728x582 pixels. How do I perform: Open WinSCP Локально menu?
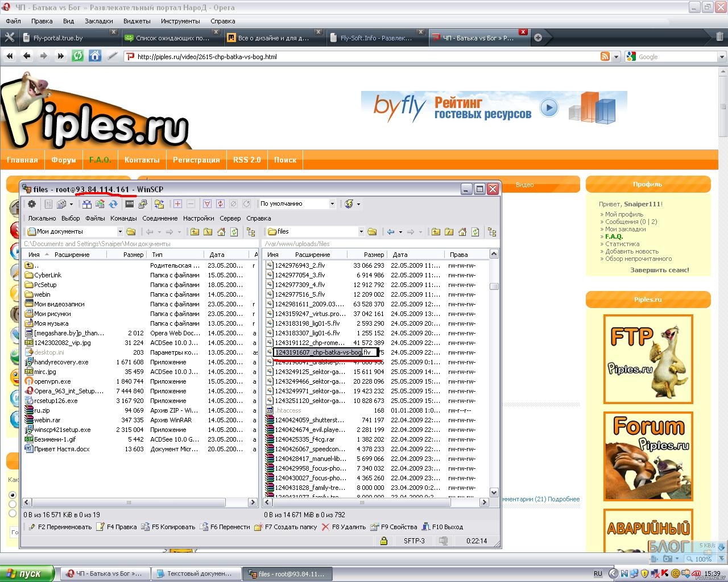[42, 218]
